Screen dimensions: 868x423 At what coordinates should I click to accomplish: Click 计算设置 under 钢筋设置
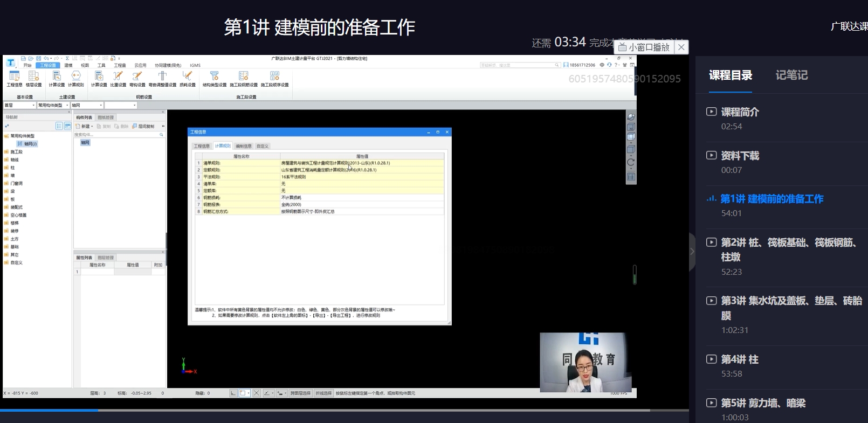tap(99, 79)
